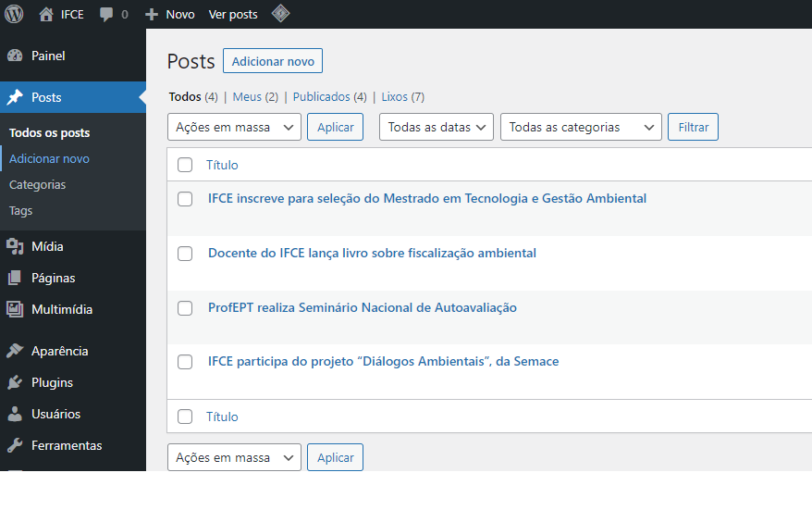Click the Filtrar button

click(x=693, y=127)
